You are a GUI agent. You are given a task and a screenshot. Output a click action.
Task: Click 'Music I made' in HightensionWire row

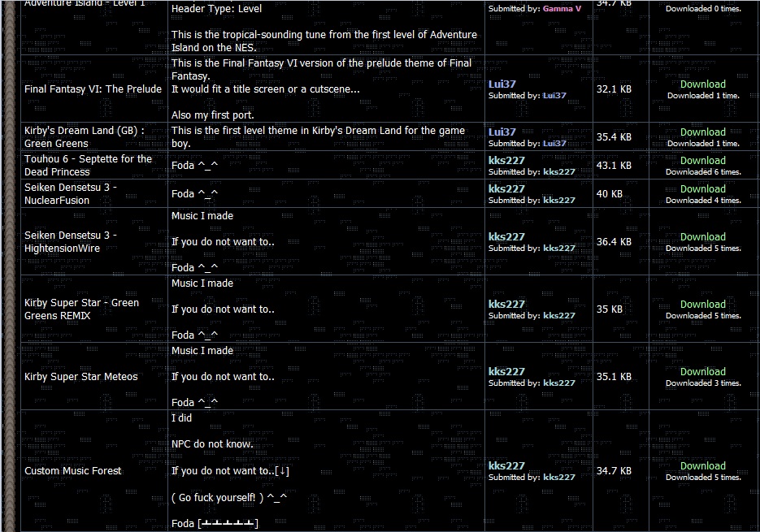pyautogui.click(x=202, y=216)
